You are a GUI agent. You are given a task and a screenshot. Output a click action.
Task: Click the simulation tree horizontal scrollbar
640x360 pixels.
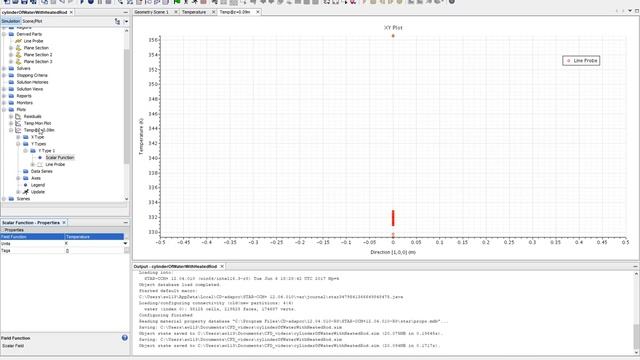point(64,205)
